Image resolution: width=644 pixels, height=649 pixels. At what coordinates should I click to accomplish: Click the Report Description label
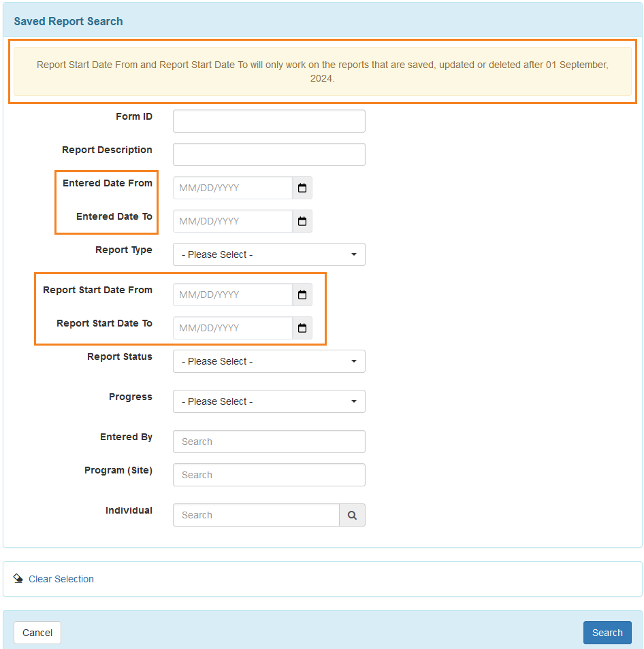click(x=108, y=150)
